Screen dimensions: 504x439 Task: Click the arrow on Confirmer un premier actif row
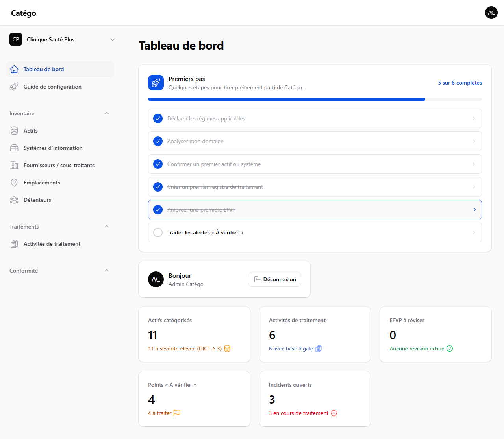click(474, 164)
